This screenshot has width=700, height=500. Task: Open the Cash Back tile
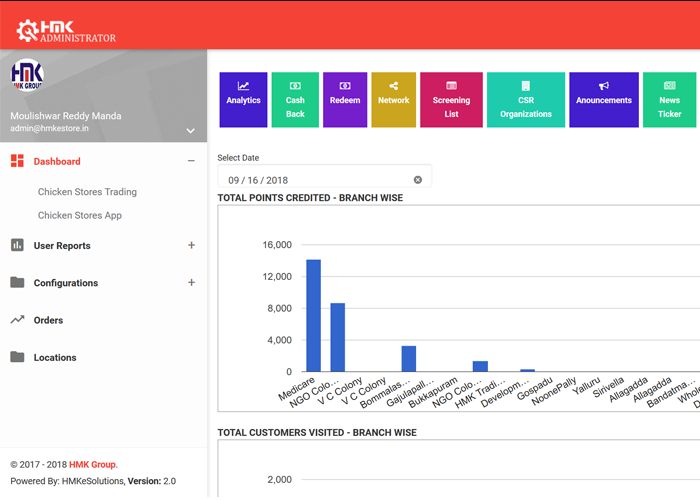(x=295, y=99)
